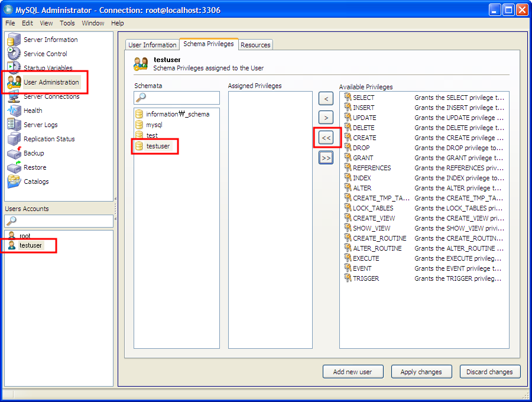Click the Users Accounts search magnifier icon
Viewport: 532px width, 402px height.
coord(11,221)
